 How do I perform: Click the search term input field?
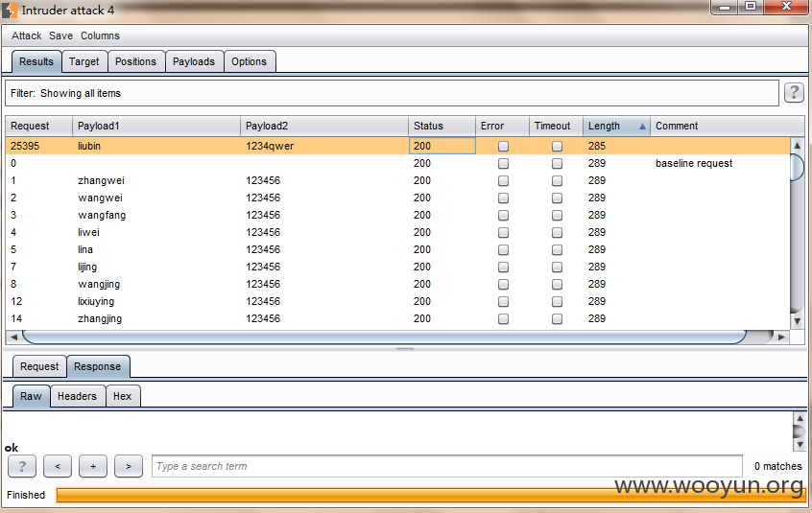click(447, 466)
